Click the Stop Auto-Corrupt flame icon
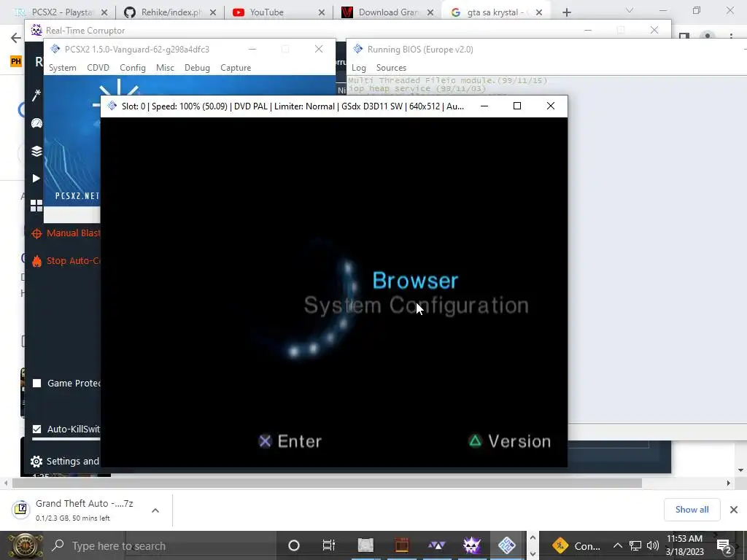Image resolution: width=747 pixels, height=560 pixels. click(36, 261)
